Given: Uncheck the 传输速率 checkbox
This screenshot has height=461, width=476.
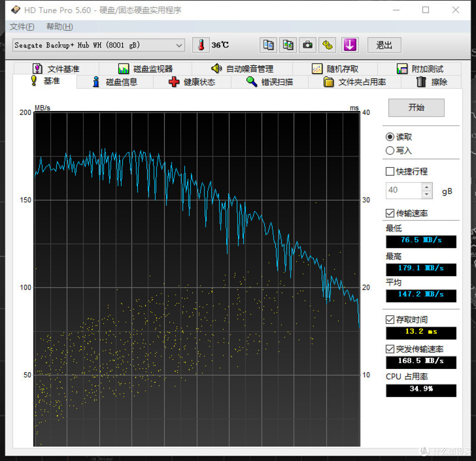Looking at the screenshot, I should coord(390,213).
